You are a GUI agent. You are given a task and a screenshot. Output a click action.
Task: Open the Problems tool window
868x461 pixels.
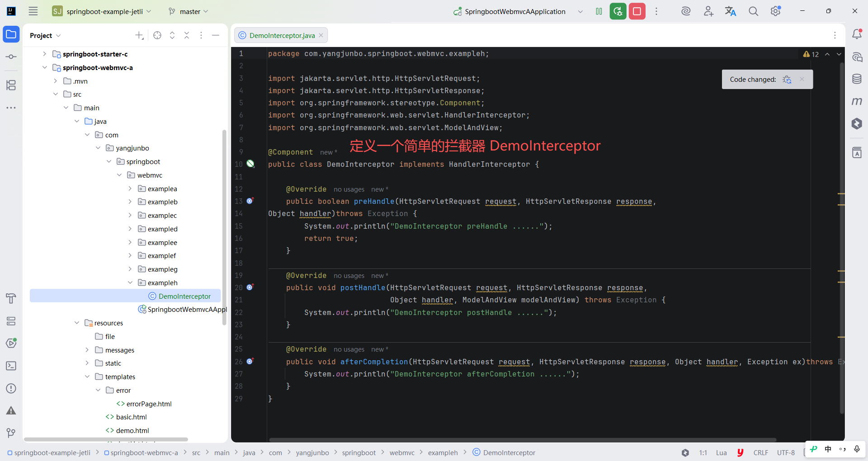coord(11,388)
